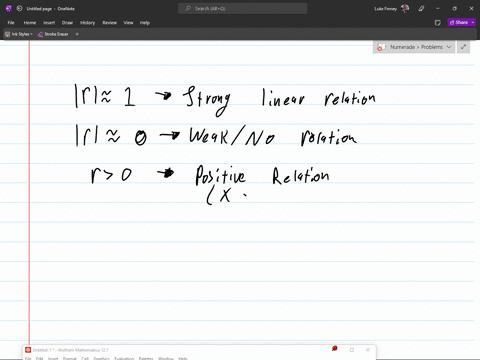Open the File menu in OneNote
This screenshot has width=480, height=360.
tap(11, 23)
